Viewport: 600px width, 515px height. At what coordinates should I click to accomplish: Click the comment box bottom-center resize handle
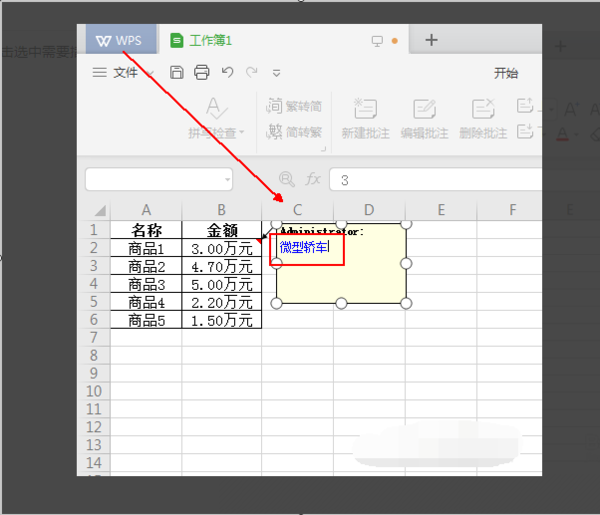coord(341,303)
